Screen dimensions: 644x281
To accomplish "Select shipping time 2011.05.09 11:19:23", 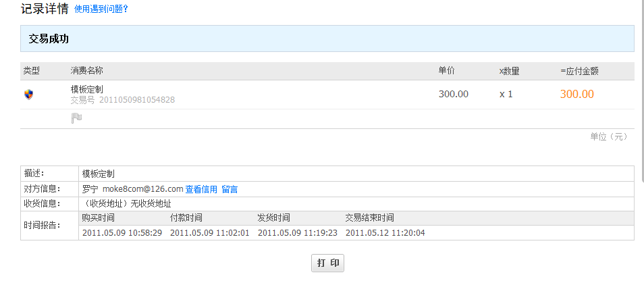I will tap(298, 233).
